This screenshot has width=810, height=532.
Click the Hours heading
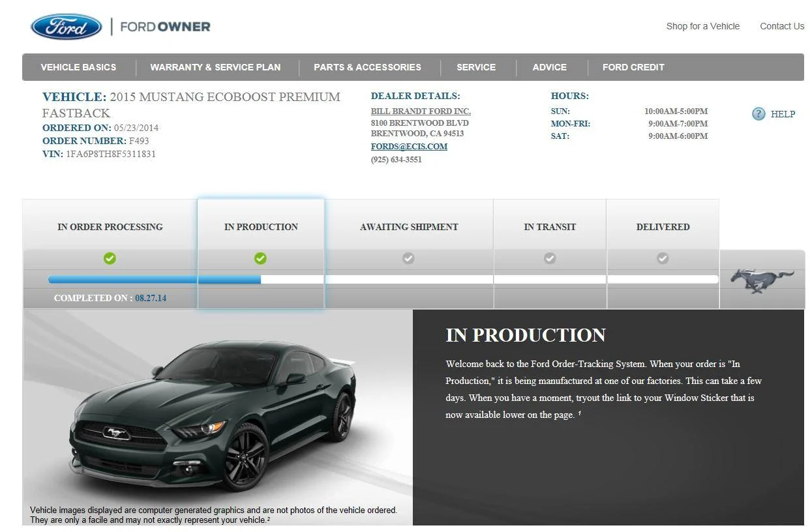569,96
